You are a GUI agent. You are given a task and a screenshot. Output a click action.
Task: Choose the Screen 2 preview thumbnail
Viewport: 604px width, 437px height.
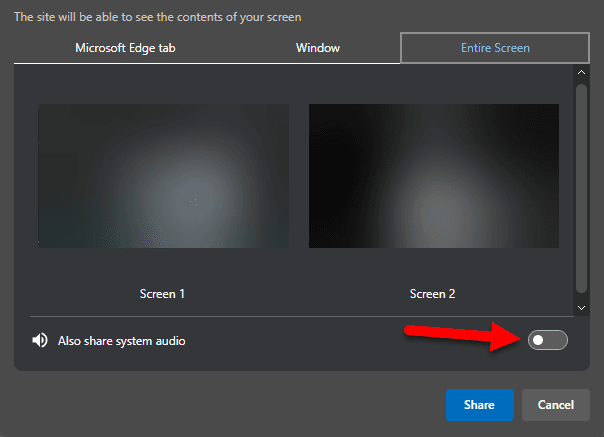pyautogui.click(x=433, y=176)
